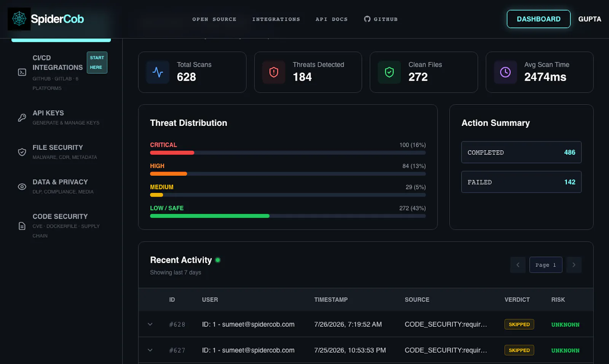Click the Clean Files value 272

click(418, 77)
